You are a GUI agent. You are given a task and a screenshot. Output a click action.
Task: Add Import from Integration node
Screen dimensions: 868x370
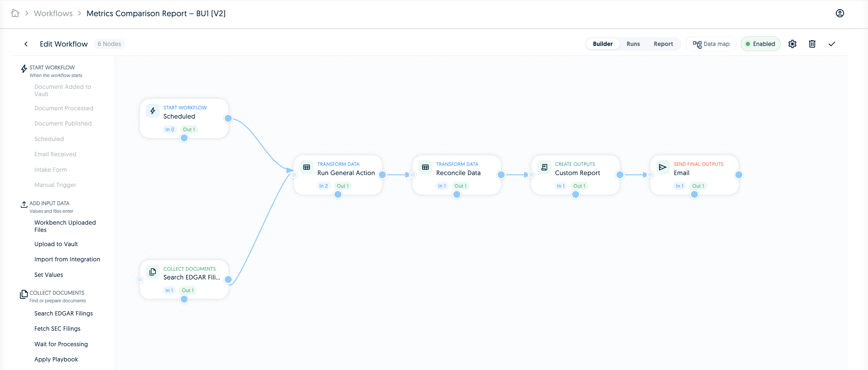(67, 259)
